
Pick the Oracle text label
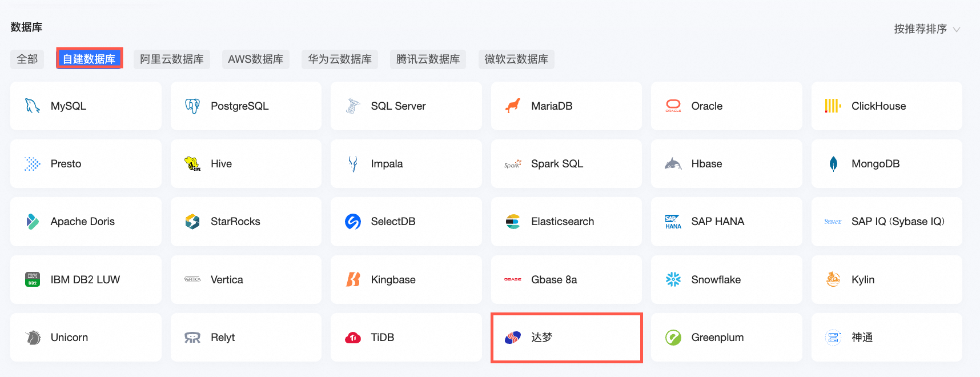707,106
